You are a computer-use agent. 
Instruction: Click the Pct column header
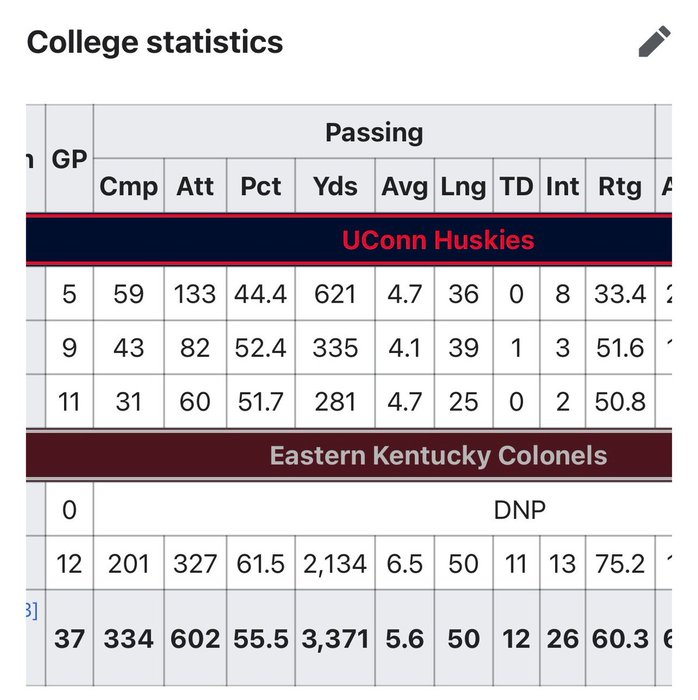[260, 187]
